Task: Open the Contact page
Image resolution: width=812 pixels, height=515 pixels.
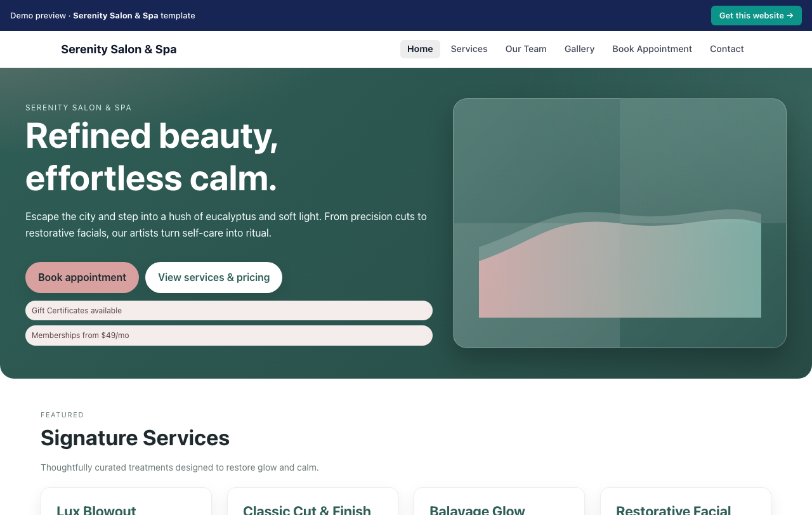Action: point(727,49)
